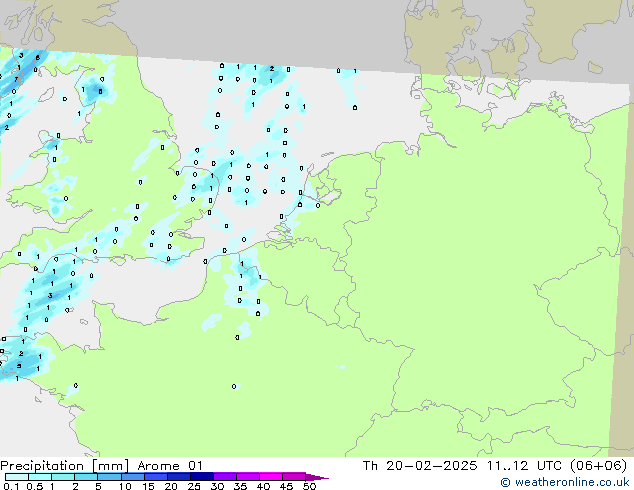The width and height of the screenshot is (634, 490).
Task: Click the legend label '10'
Action: click(x=125, y=486)
